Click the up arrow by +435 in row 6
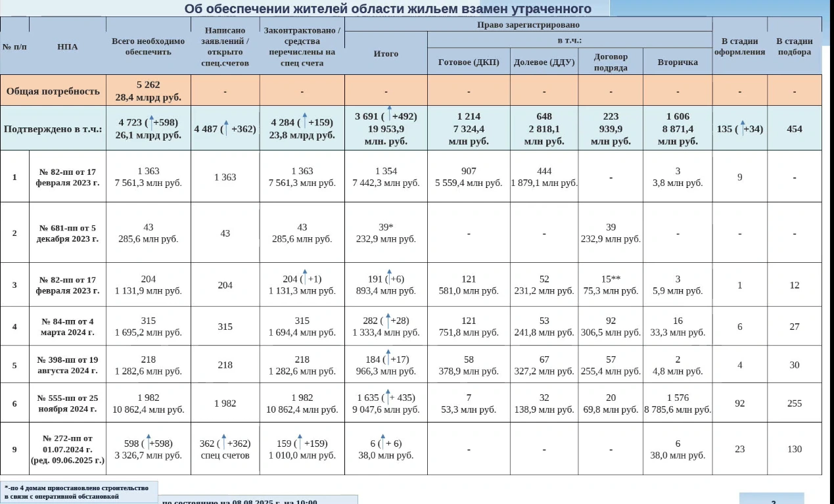 coord(389,396)
